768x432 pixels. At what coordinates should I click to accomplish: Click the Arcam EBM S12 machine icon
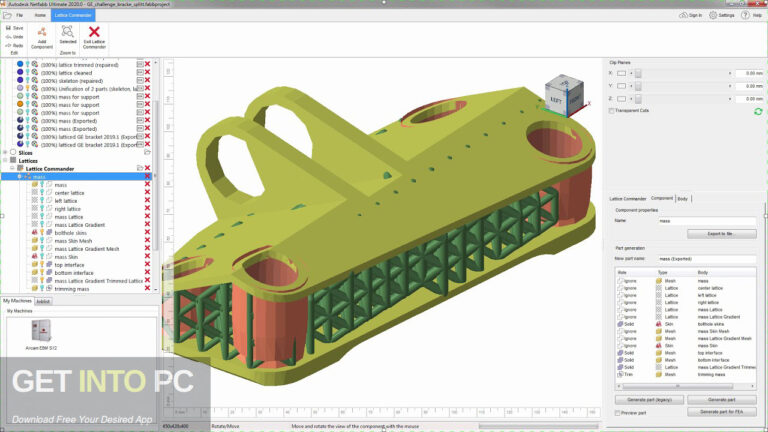click(41, 331)
